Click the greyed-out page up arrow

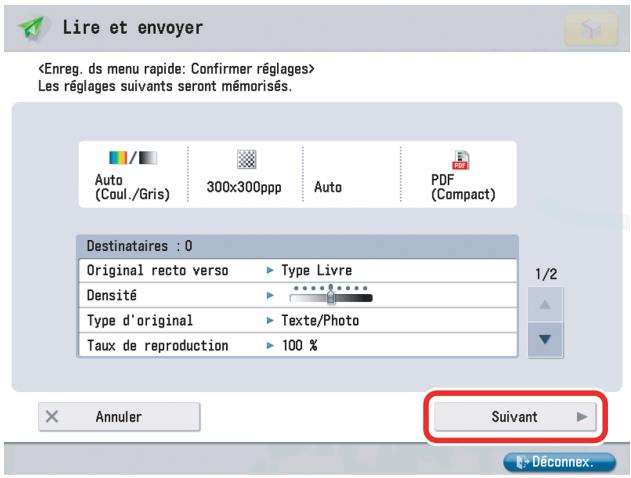tap(545, 305)
